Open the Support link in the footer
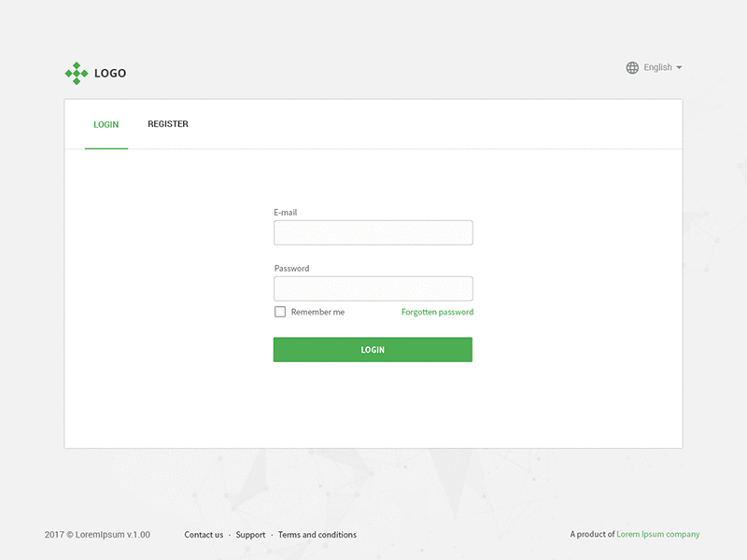The width and height of the screenshot is (747, 560). tap(250, 534)
